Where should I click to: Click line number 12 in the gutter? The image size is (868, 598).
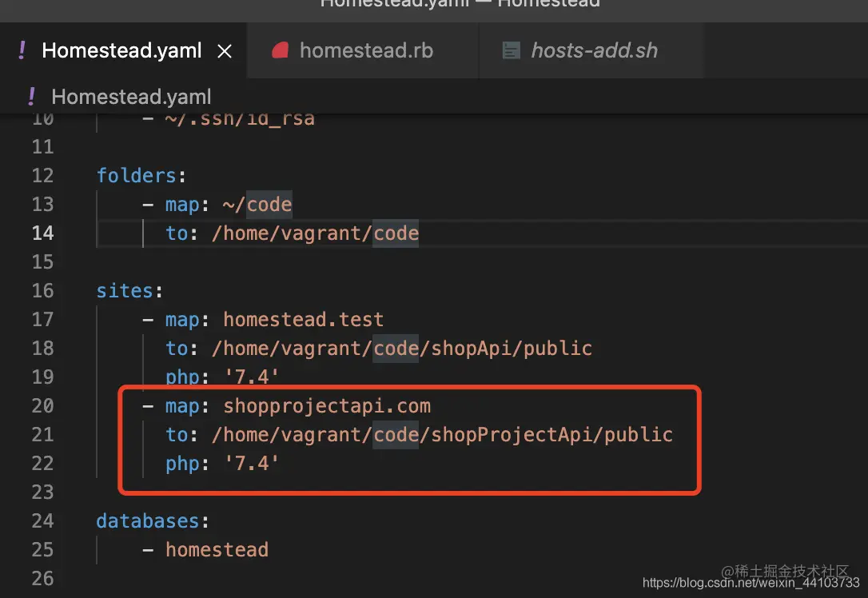[x=42, y=176]
